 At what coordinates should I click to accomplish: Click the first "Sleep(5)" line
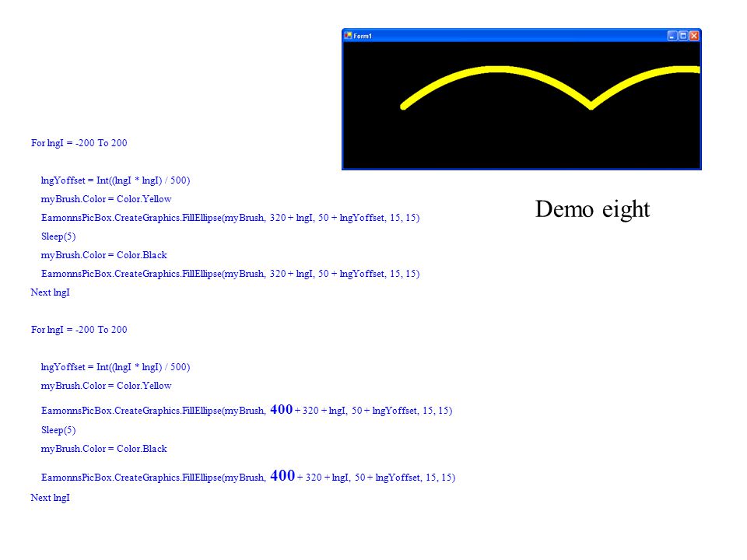[x=58, y=236]
